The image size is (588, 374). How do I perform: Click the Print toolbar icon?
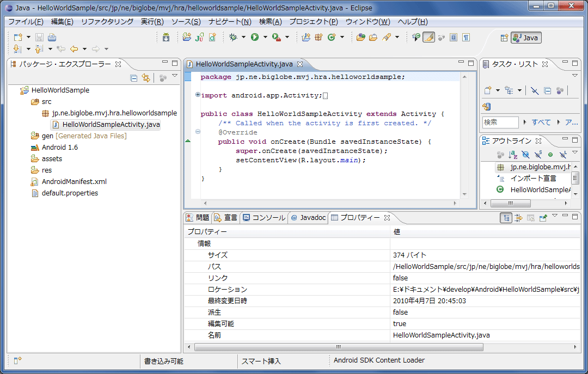(52, 37)
